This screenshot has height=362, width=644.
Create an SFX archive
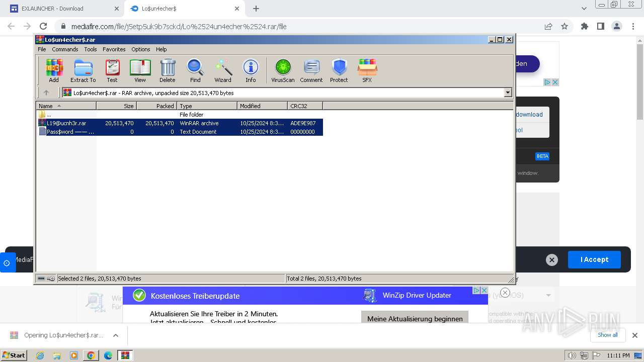tap(367, 70)
